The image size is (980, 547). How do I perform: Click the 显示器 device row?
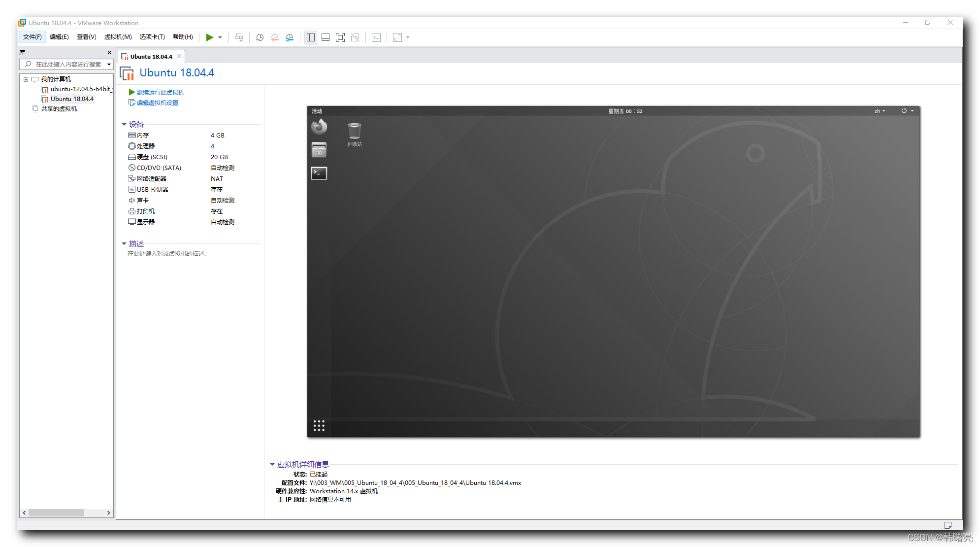coord(193,222)
